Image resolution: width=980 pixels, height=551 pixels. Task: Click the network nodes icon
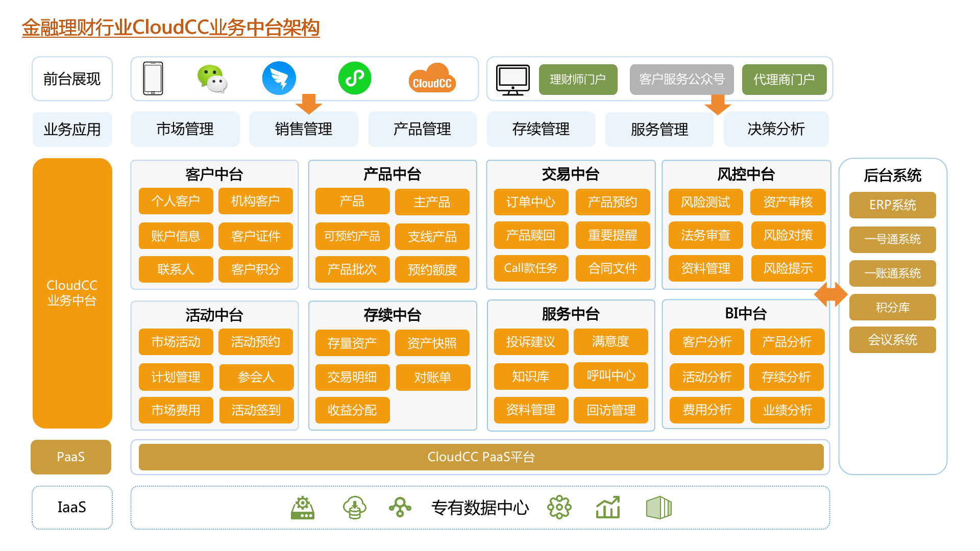click(400, 507)
